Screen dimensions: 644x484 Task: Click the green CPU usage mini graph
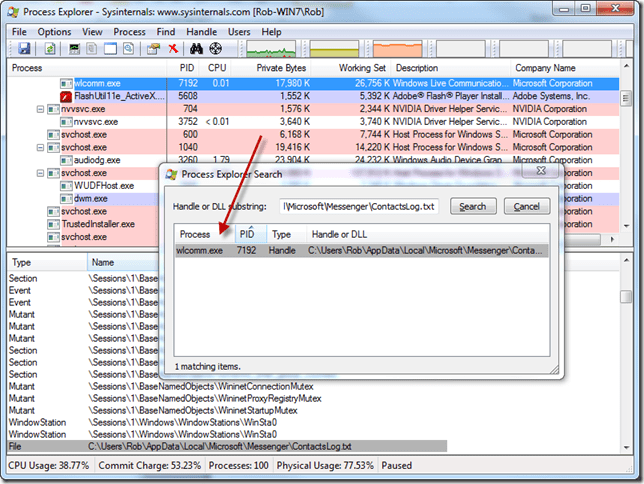click(x=272, y=48)
